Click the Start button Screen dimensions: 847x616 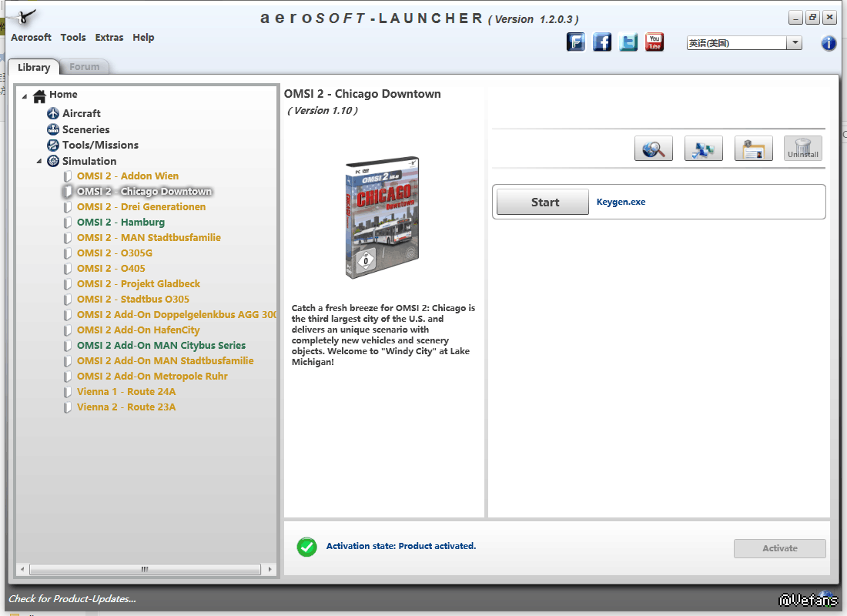click(542, 202)
